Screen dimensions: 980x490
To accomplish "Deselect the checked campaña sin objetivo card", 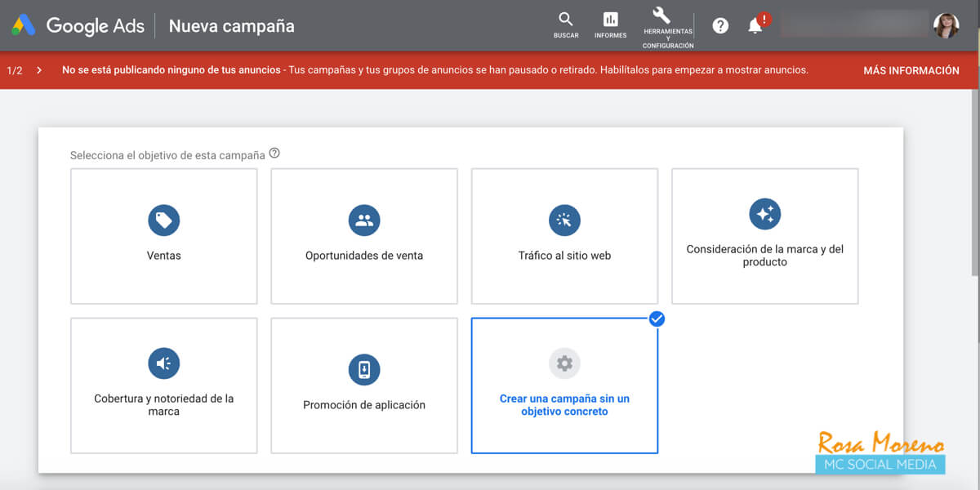I will pyautogui.click(x=657, y=319).
